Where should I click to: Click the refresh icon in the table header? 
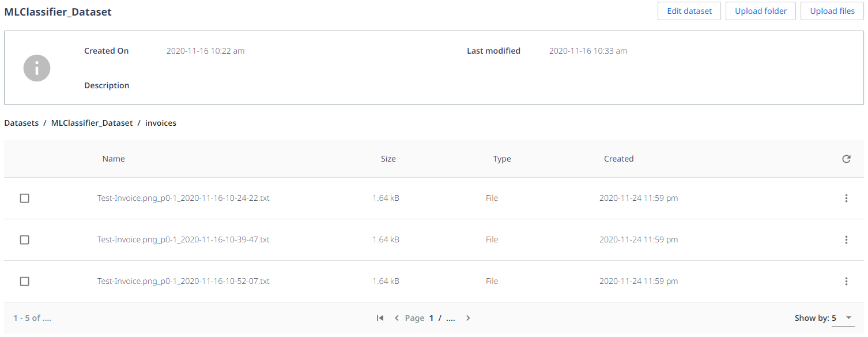click(846, 159)
